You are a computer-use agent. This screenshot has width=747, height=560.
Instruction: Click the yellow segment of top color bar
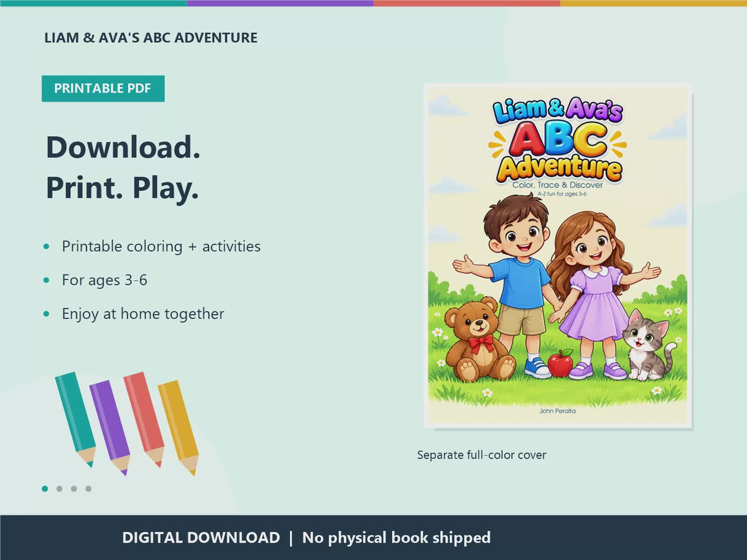point(654,3)
